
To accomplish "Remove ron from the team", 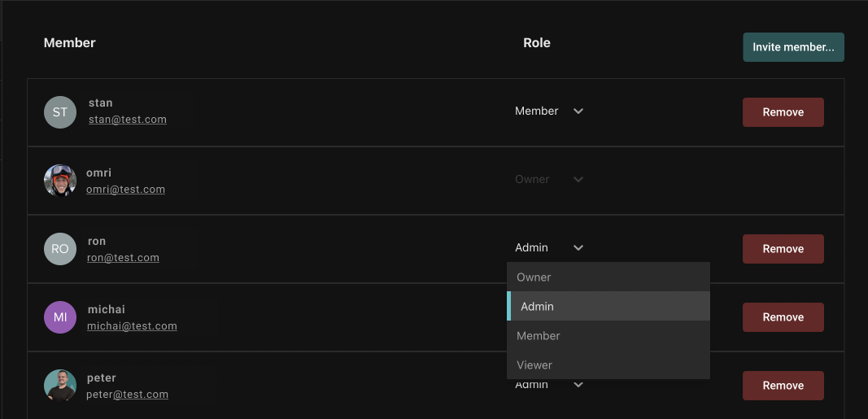I will point(783,249).
